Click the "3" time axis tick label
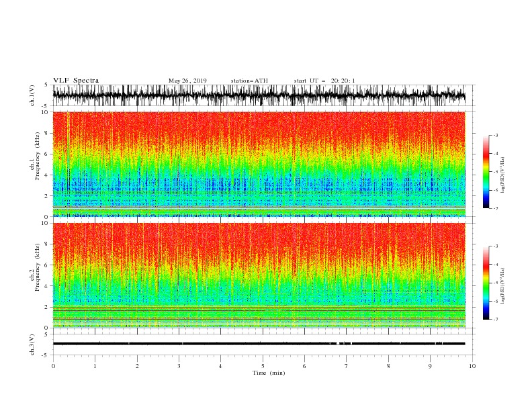Image resolution: width=532 pixels, height=411 pixels. 179,366
